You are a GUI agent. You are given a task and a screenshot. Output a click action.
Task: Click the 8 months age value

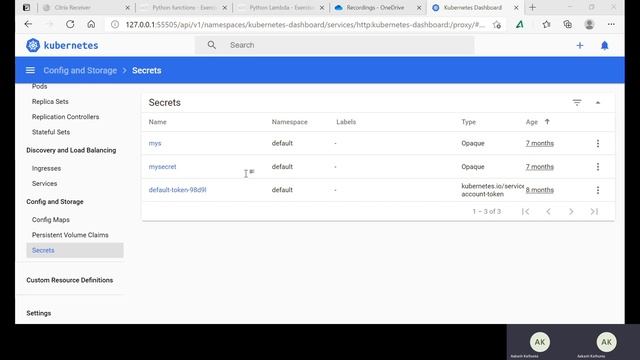coord(540,190)
